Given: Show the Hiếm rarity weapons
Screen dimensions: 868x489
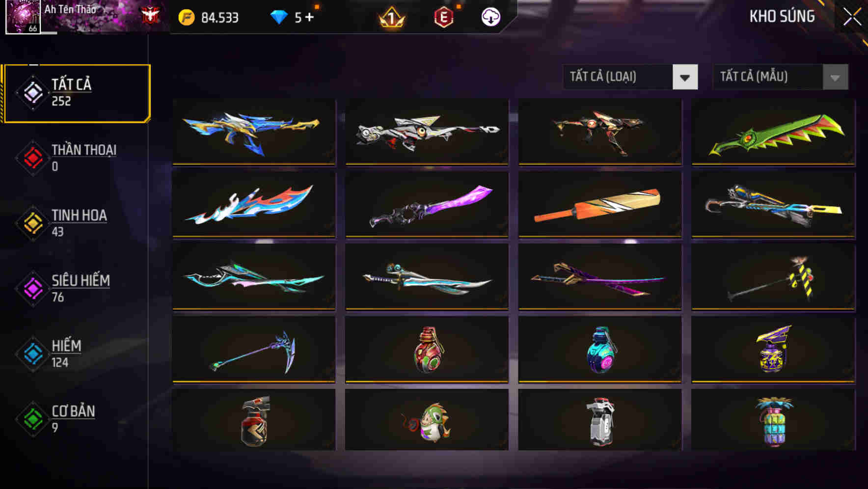Looking at the screenshot, I should tap(75, 354).
